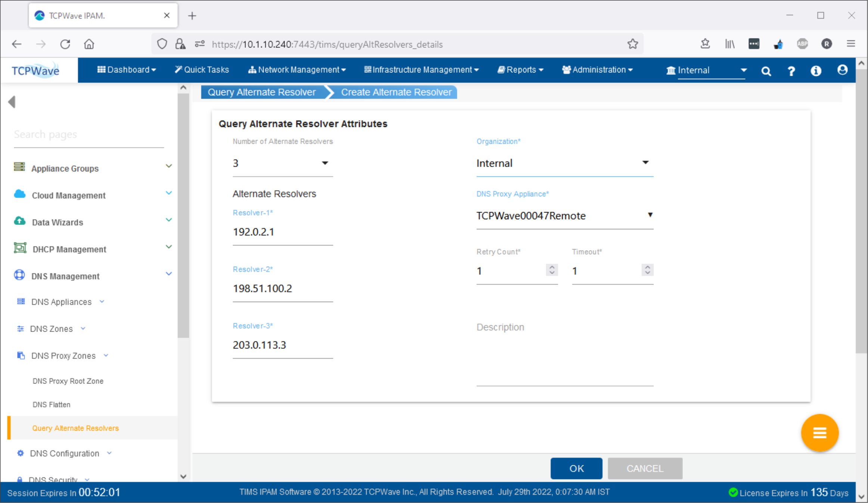
Task: Click Create Alternate Resolver breadcrumb
Action: point(396,92)
